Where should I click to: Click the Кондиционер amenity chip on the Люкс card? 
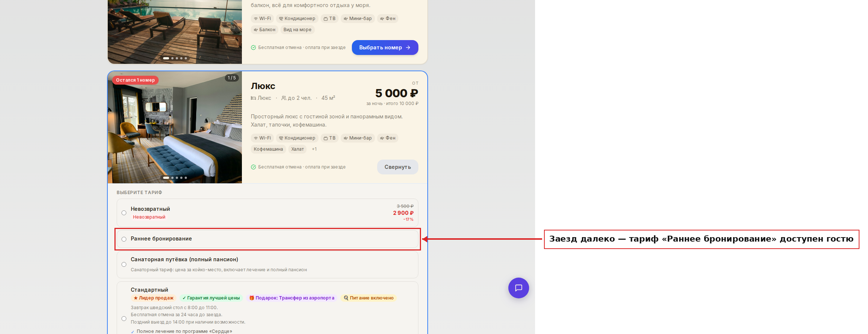(x=297, y=138)
